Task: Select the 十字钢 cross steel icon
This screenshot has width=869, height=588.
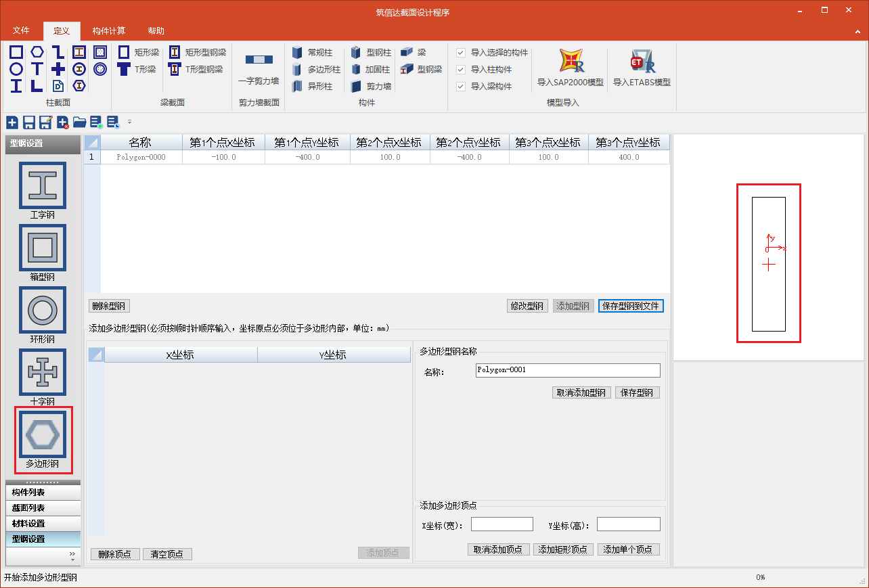Action: coord(43,372)
